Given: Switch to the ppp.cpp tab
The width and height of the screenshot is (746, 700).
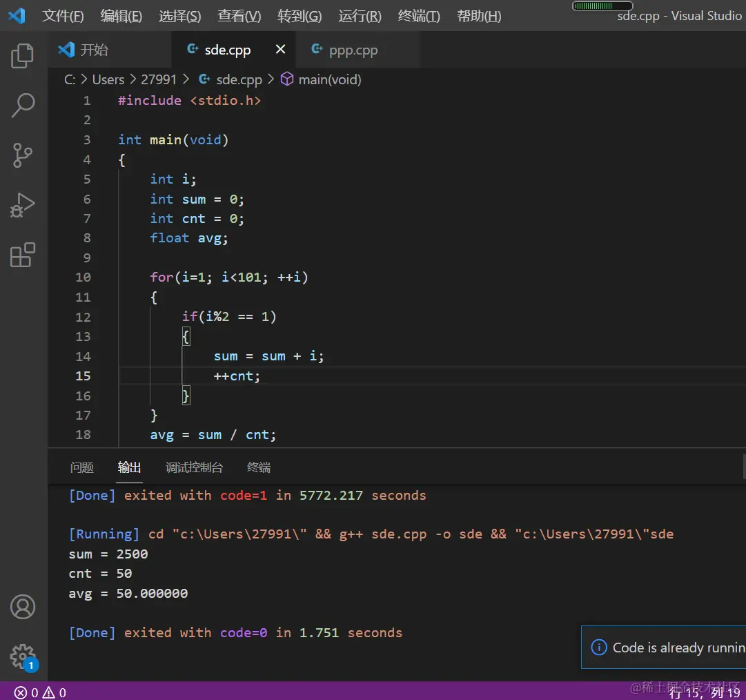Looking at the screenshot, I should click(x=353, y=50).
